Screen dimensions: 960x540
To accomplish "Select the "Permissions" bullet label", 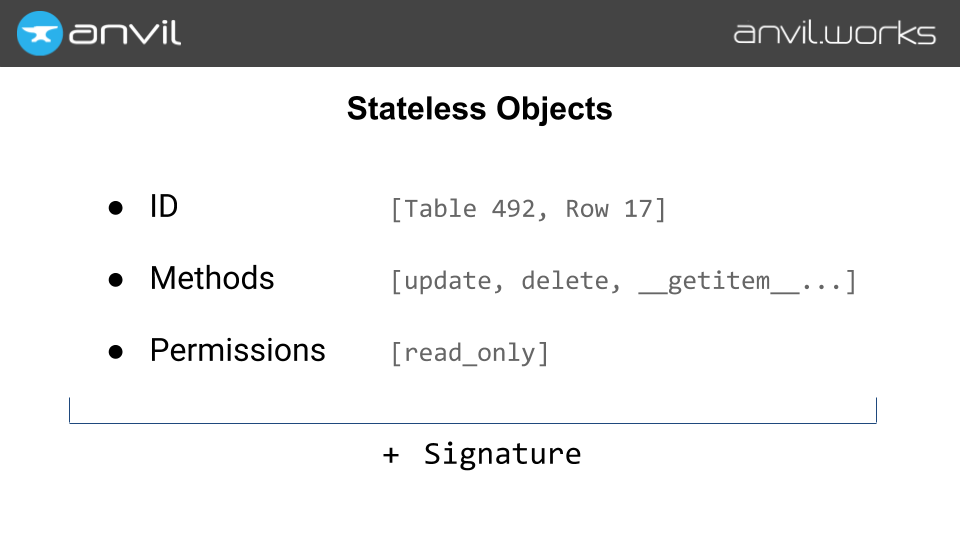I will 238,350.
